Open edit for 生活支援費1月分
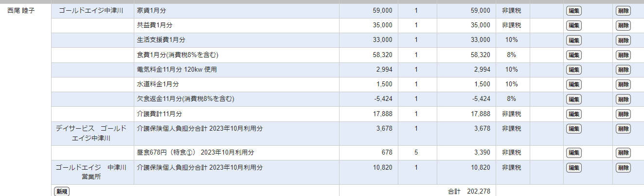The height and width of the screenshot is (196, 644). (573, 40)
